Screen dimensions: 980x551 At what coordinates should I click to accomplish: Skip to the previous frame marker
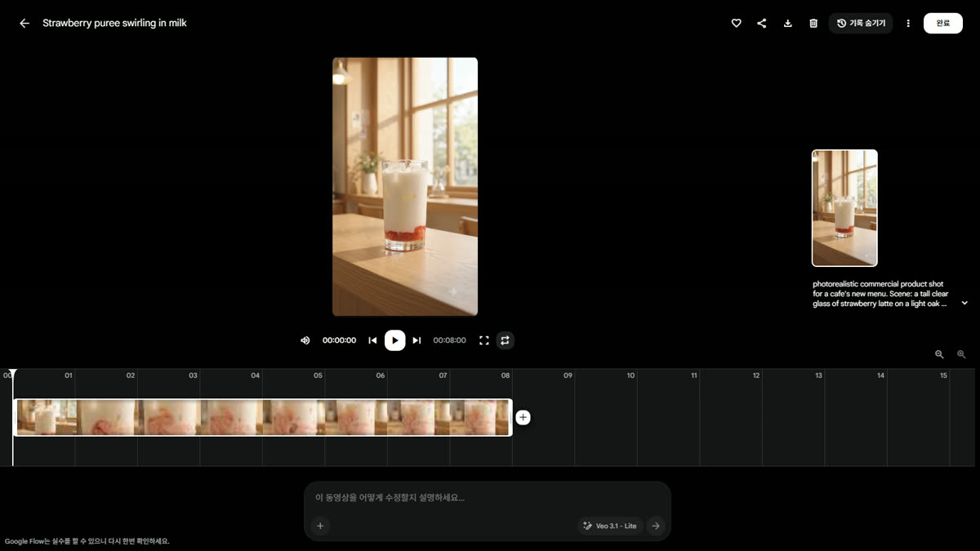(x=372, y=340)
